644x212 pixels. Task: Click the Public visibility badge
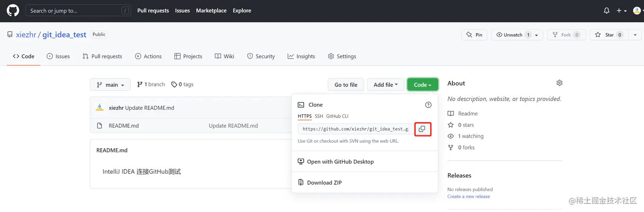[x=99, y=34]
